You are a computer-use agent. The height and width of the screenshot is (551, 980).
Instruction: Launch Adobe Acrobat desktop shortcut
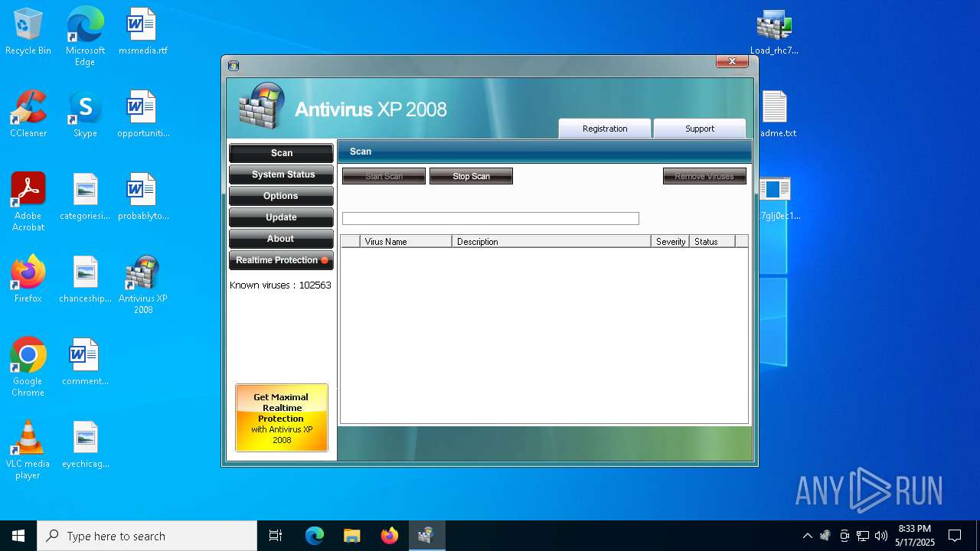[28, 201]
